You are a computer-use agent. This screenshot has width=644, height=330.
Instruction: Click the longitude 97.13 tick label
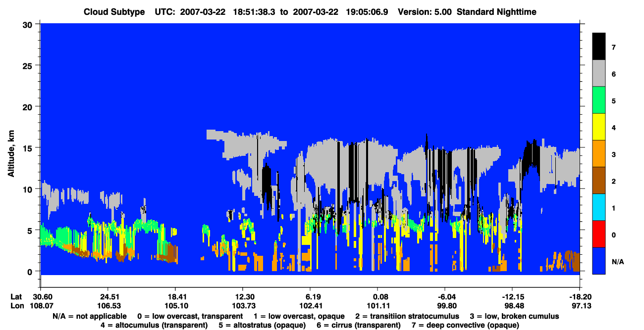tap(580, 306)
